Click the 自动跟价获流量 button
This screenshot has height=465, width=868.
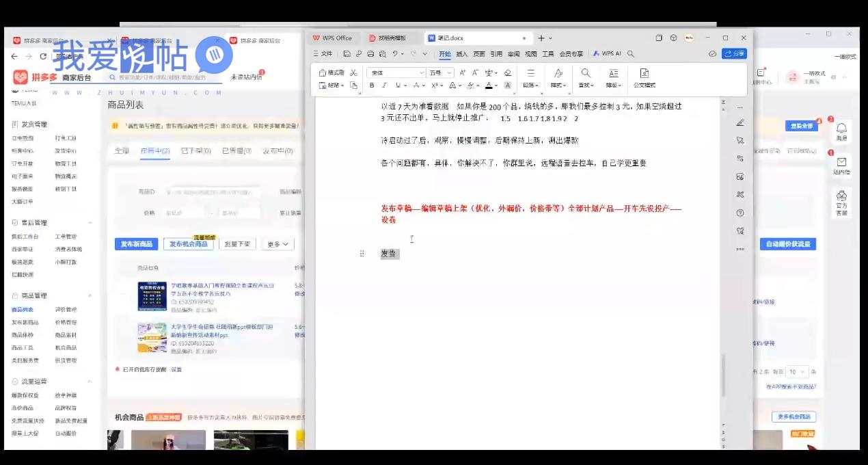[788, 244]
